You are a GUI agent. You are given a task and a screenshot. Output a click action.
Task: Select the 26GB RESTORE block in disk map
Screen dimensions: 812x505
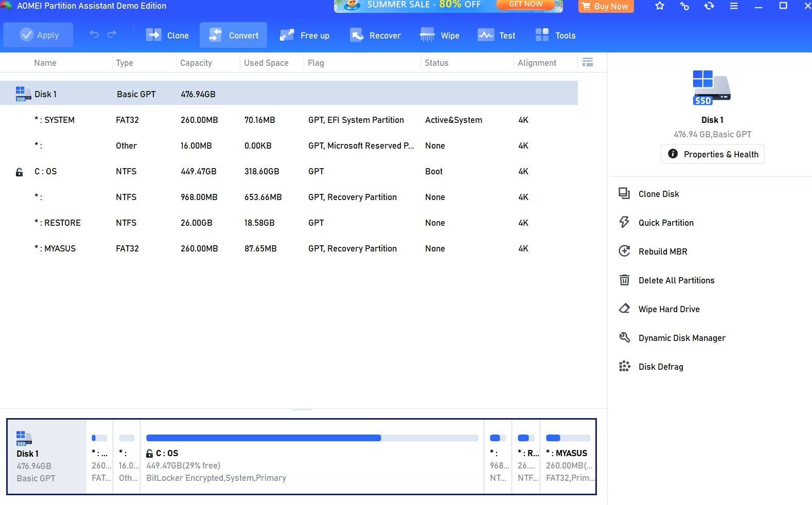coord(526,457)
